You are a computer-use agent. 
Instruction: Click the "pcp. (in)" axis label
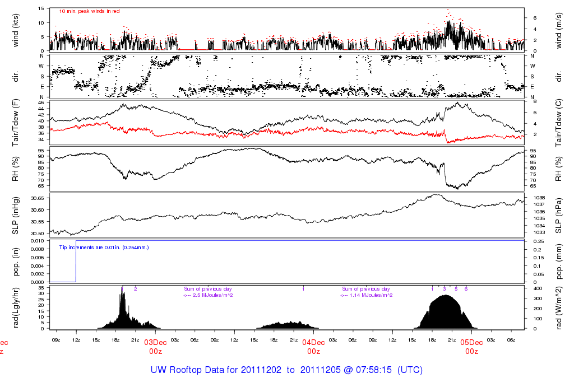pyautogui.click(x=15, y=262)
